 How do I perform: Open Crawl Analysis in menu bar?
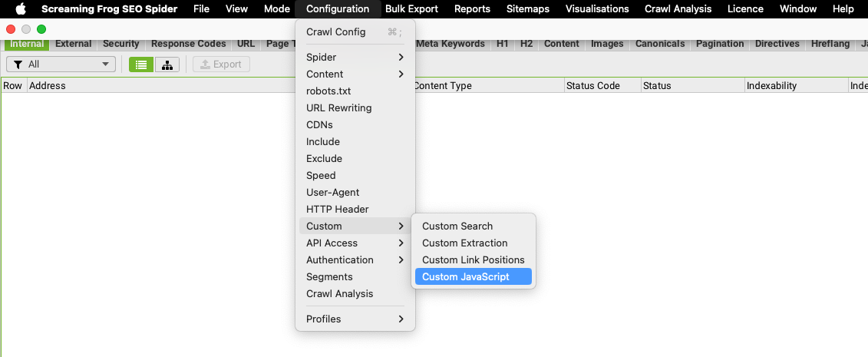pyautogui.click(x=678, y=9)
